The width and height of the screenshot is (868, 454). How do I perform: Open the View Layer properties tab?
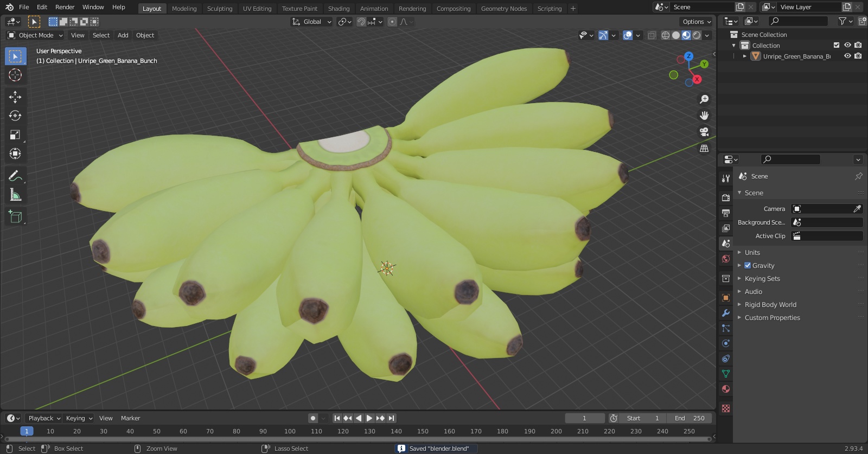pos(726,228)
